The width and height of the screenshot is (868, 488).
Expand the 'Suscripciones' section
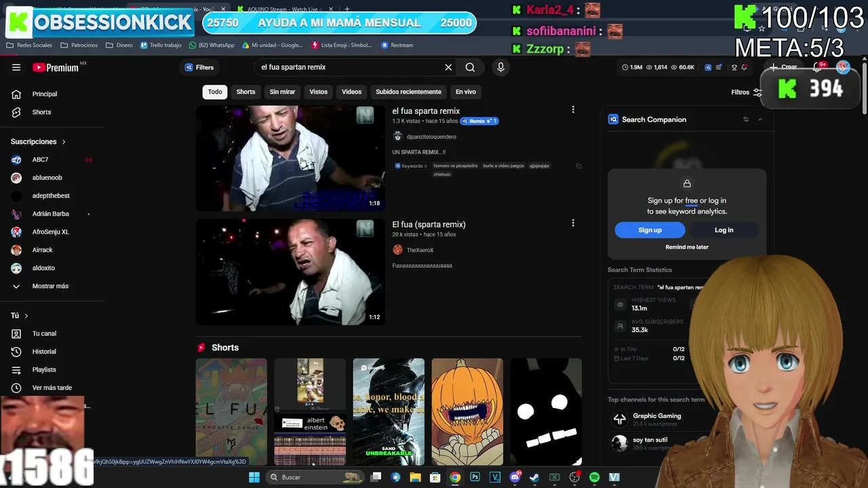(x=38, y=142)
